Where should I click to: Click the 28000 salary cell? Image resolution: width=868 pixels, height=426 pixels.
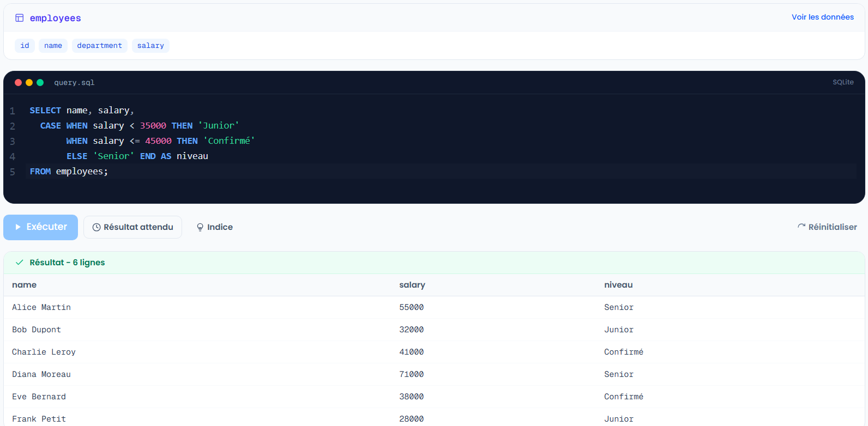click(x=412, y=419)
